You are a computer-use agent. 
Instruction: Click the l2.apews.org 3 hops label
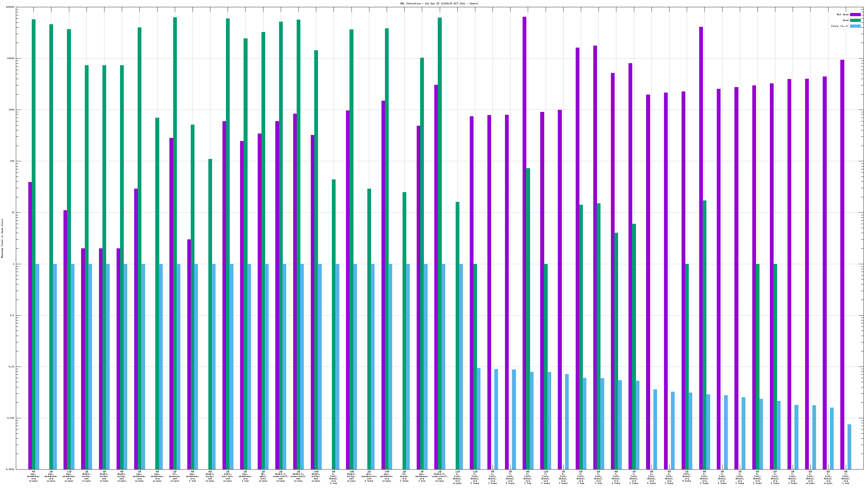click(x=404, y=476)
